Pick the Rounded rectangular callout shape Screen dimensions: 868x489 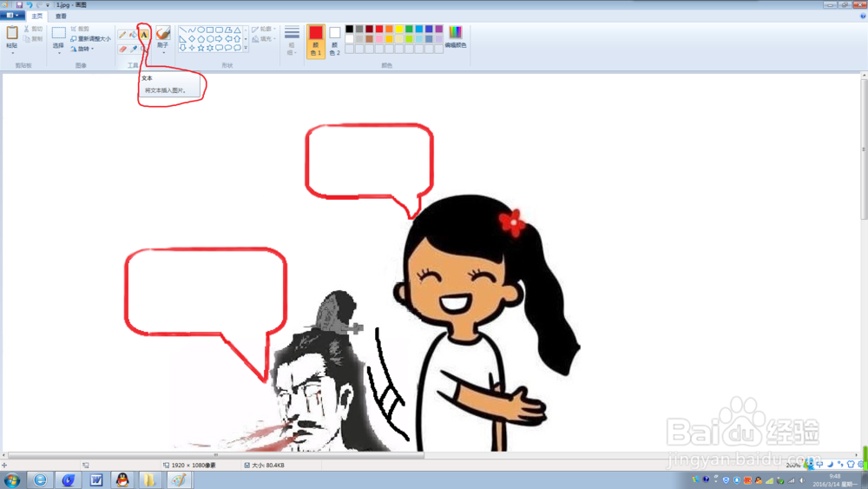[220, 48]
